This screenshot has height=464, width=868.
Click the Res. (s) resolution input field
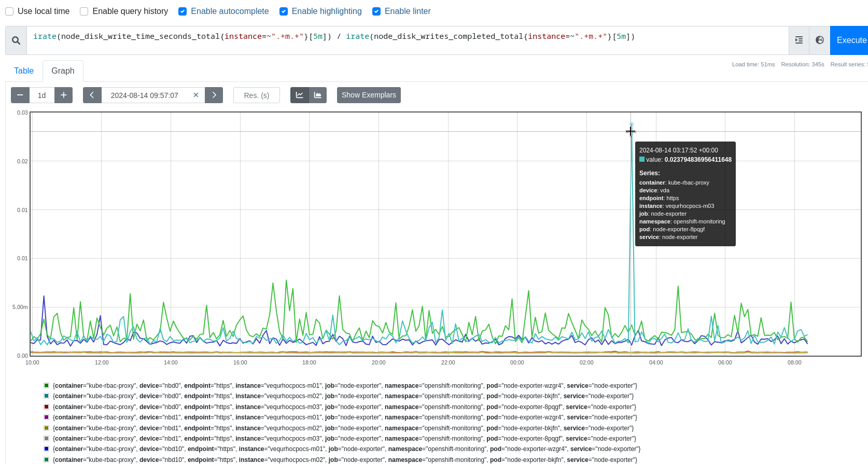pyautogui.click(x=257, y=95)
